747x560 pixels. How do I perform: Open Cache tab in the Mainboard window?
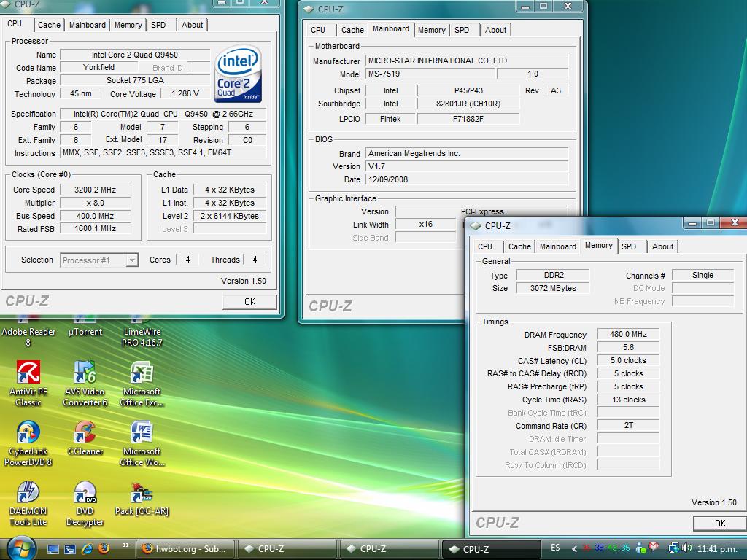(x=352, y=30)
